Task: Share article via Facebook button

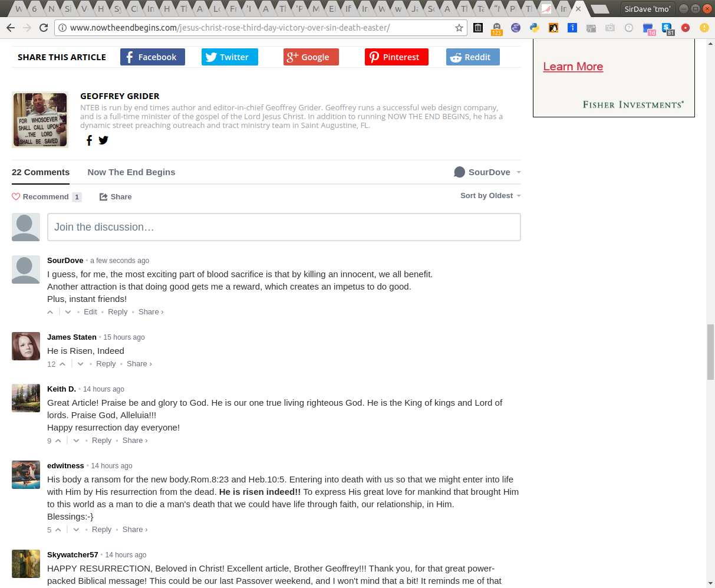Action: click(153, 57)
